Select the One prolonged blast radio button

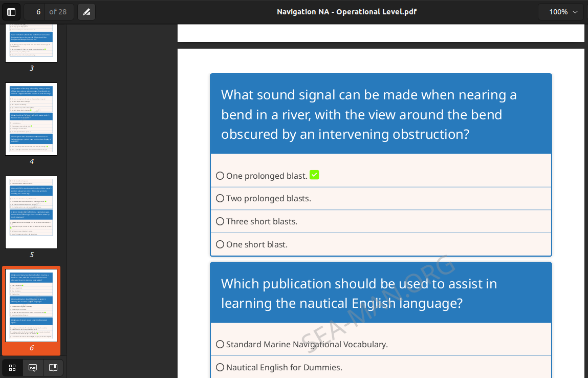pyautogui.click(x=220, y=176)
